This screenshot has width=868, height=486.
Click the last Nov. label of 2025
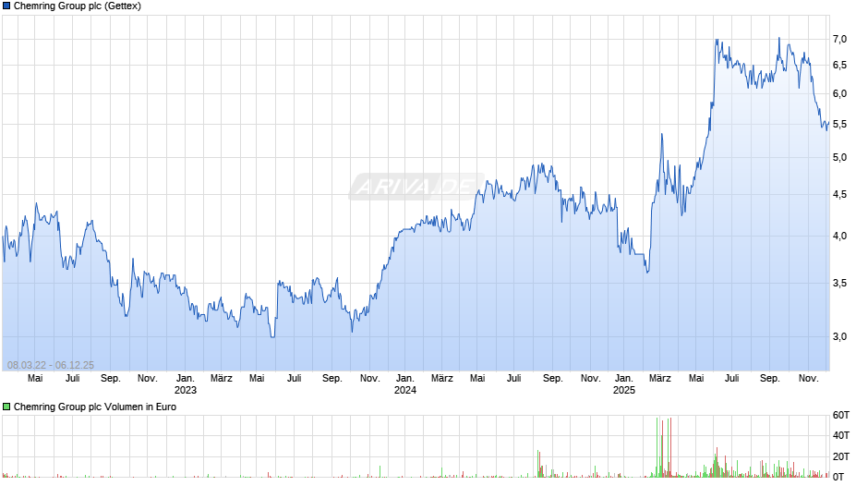click(x=809, y=378)
